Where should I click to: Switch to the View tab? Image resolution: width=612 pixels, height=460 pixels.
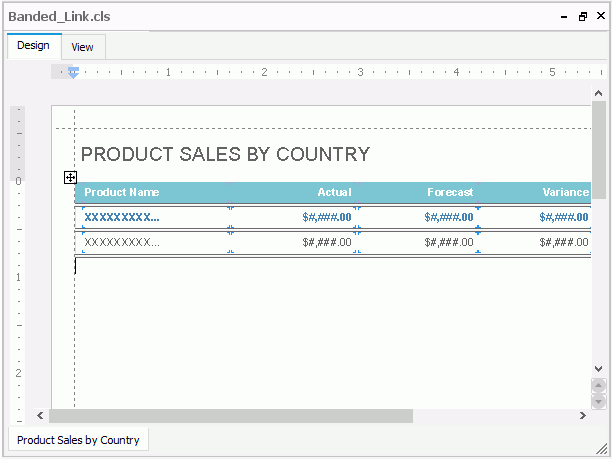click(82, 47)
